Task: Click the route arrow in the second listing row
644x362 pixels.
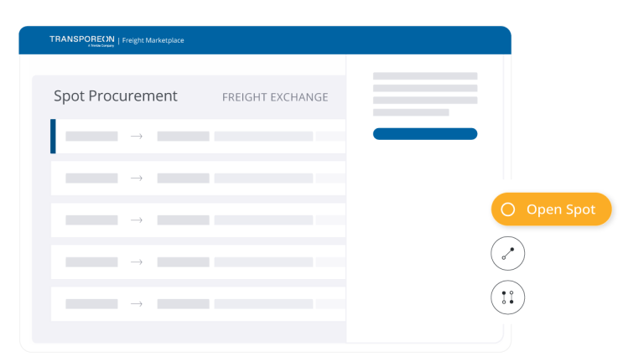Action: click(137, 178)
